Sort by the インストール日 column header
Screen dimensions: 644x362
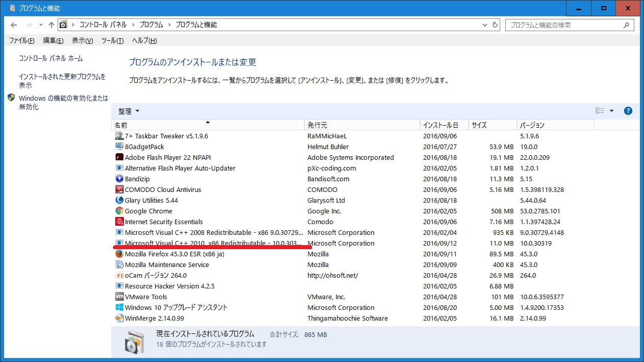[444, 125]
